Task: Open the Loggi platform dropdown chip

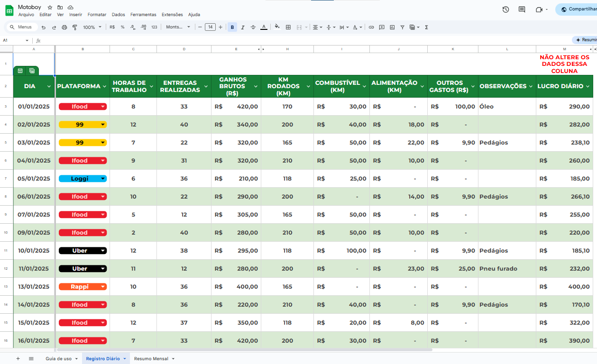Action: (83, 179)
